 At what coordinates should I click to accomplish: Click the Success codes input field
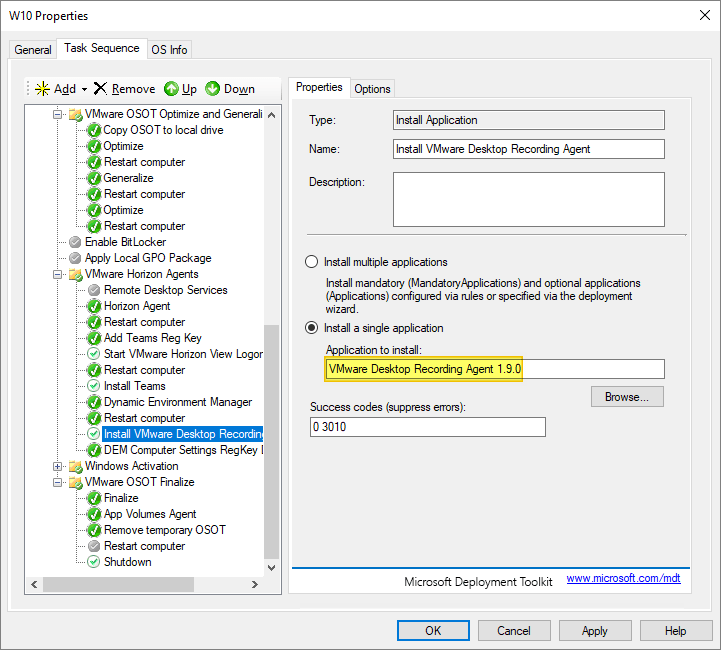tap(428, 427)
